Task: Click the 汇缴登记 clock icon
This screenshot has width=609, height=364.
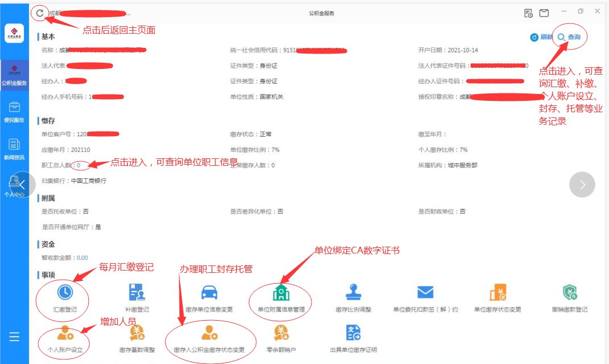Action: (64, 292)
